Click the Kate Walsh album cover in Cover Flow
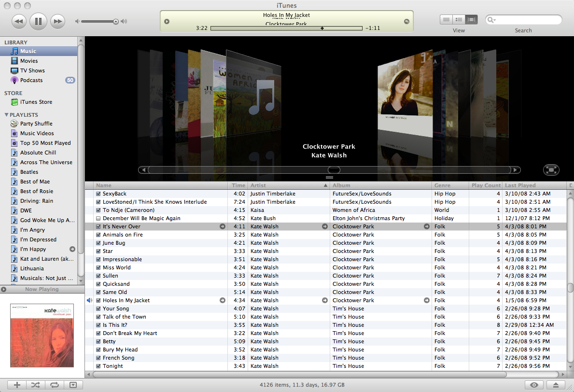The width and height of the screenshot is (574, 392). tap(405, 93)
